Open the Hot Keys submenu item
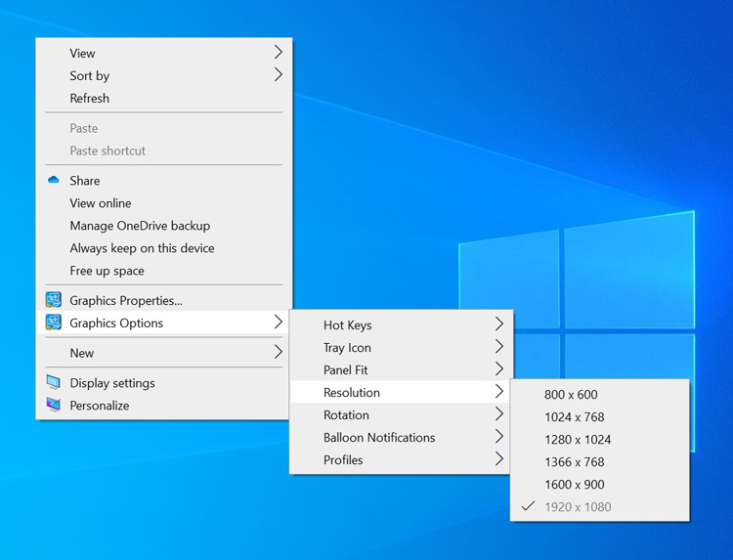 401,324
